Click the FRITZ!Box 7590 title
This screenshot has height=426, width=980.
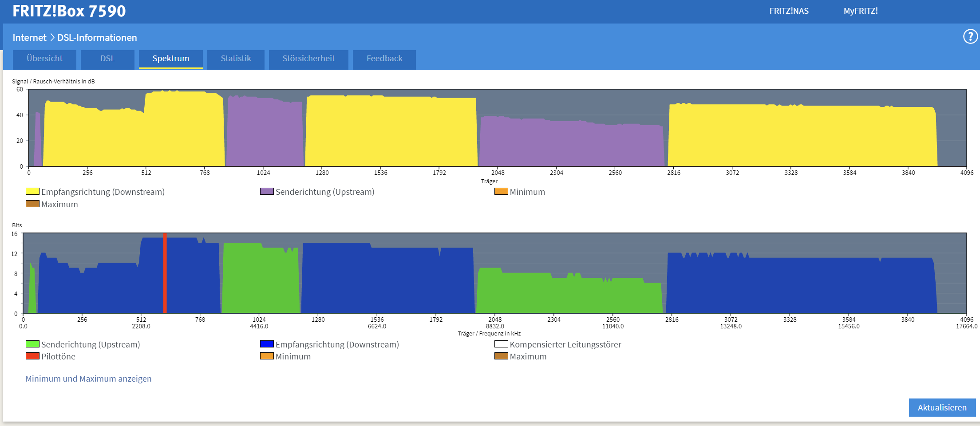tap(69, 11)
